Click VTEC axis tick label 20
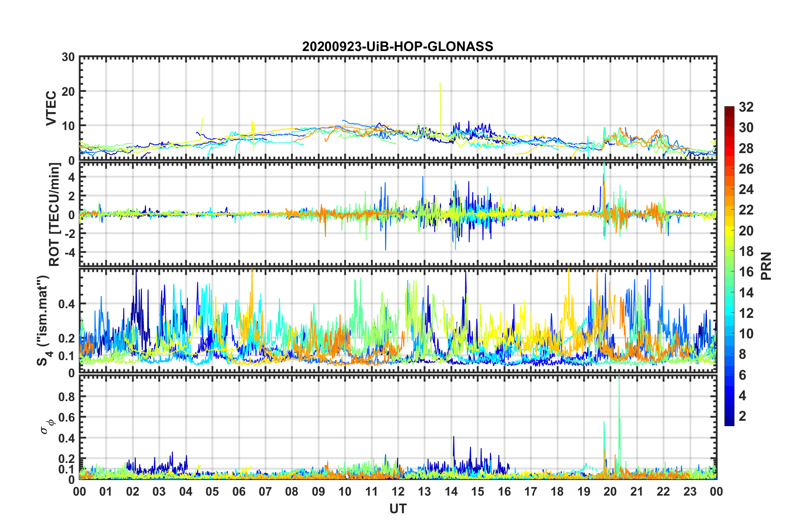The width and height of the screenshot is (796, 532). click(x=68, y=91)
